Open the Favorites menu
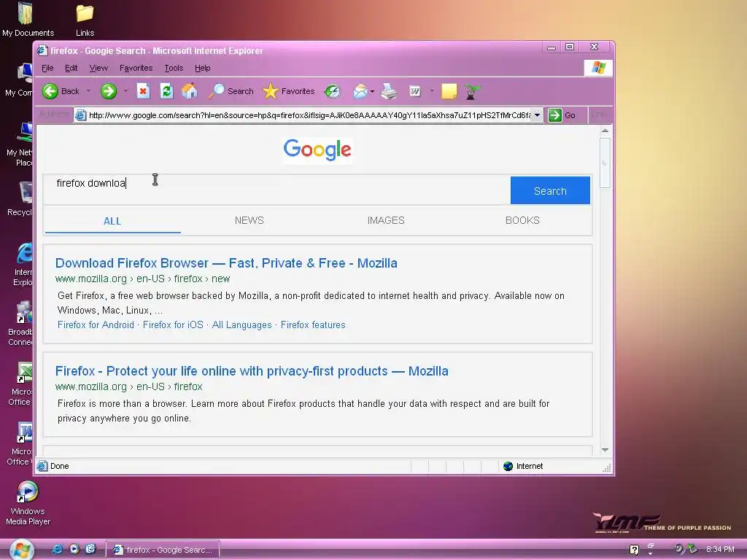Viewport: 747px width, 560px height. tap(136, 68)
